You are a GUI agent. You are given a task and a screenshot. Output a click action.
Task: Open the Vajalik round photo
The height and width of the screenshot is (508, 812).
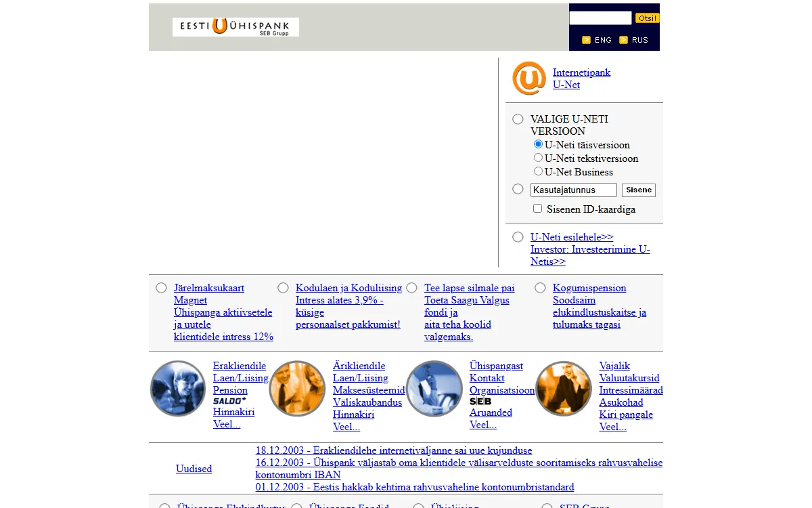tap(564, 388)
